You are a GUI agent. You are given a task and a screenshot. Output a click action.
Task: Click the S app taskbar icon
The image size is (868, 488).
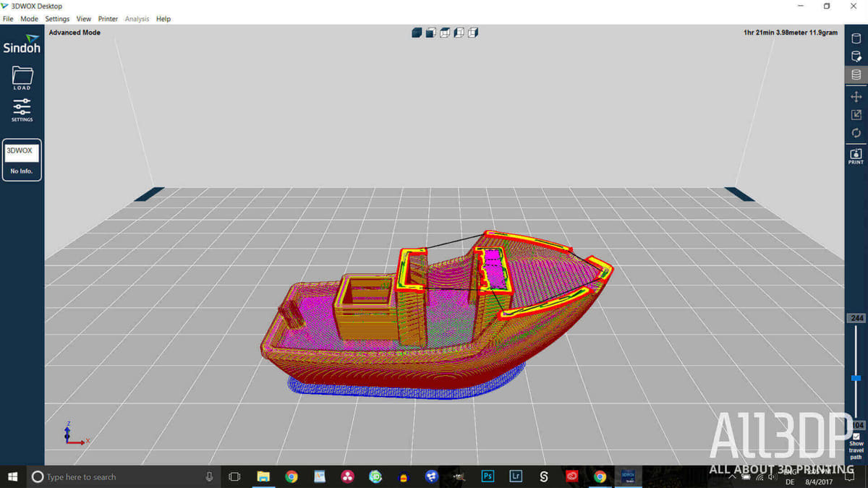(x=544, y=476)
